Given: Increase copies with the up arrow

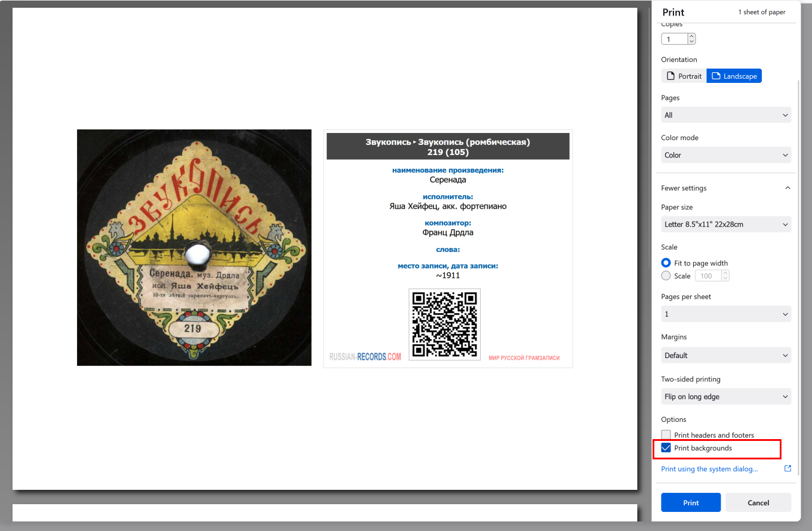Looking at the screenshot, I should coord(691,36).
